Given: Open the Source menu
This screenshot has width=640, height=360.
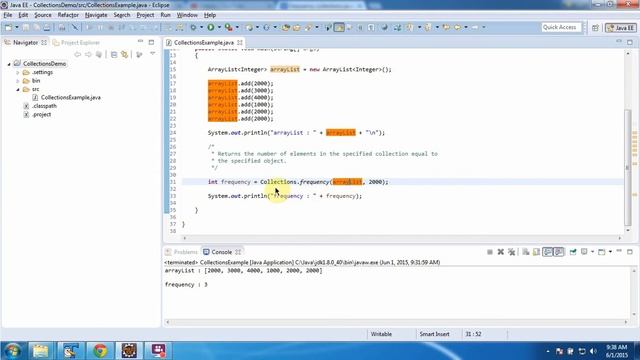Looking at the screenshot, I should pyautogui.click(x=43, y=15).
